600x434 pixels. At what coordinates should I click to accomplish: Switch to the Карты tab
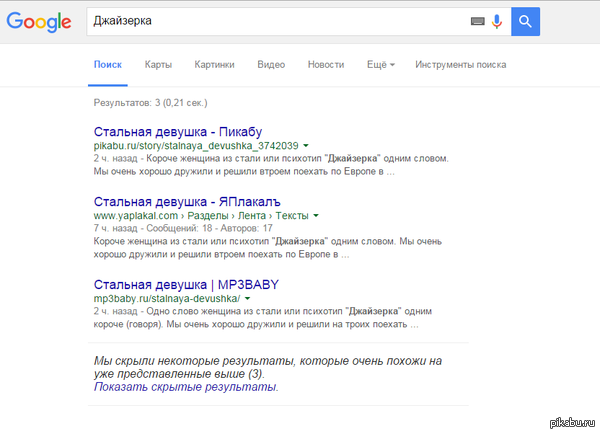tap(158, 65)
